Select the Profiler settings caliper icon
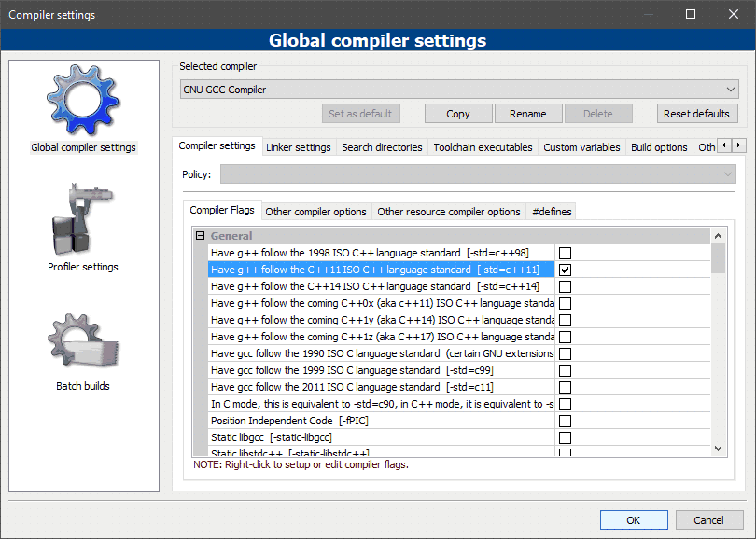Image resolution: width=756 pixels, height=539 pixels. (x=83, y=220)
